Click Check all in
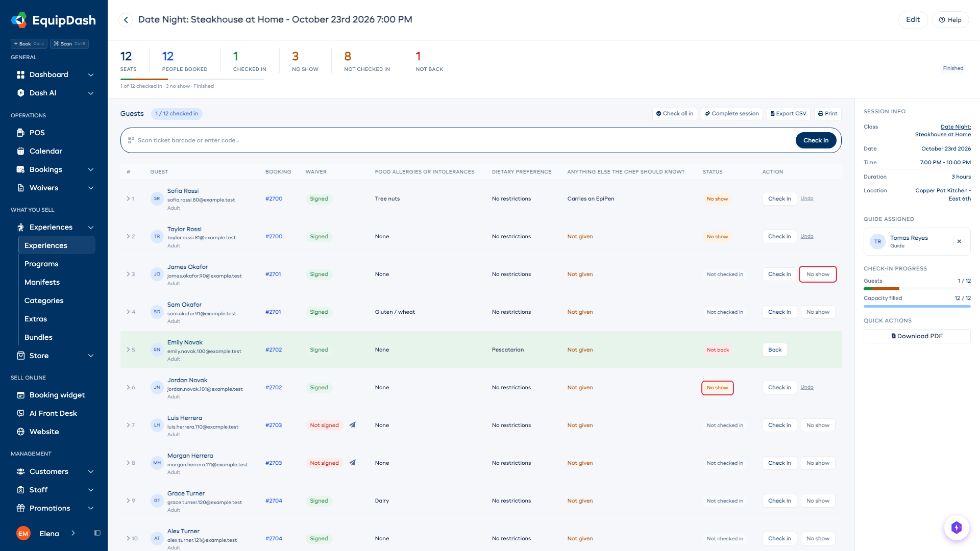 [x=675, y=114]
